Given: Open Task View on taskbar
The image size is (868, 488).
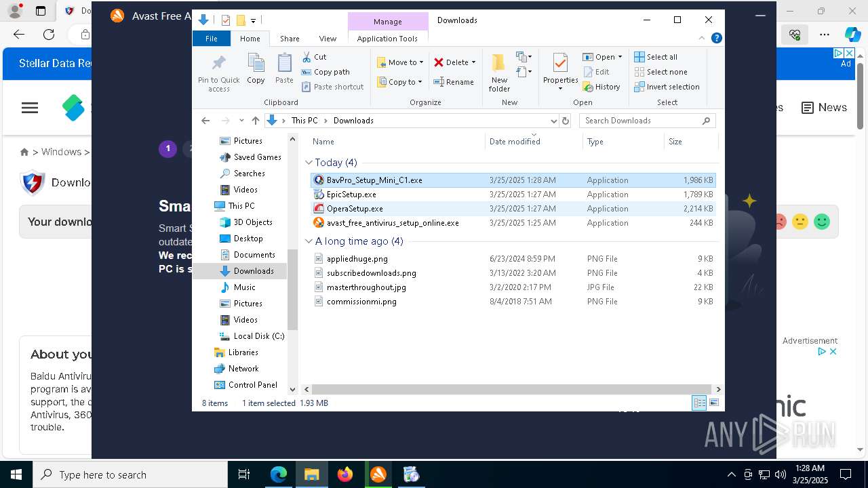Looking at the screenshot, I should click(x=244, y=474).
